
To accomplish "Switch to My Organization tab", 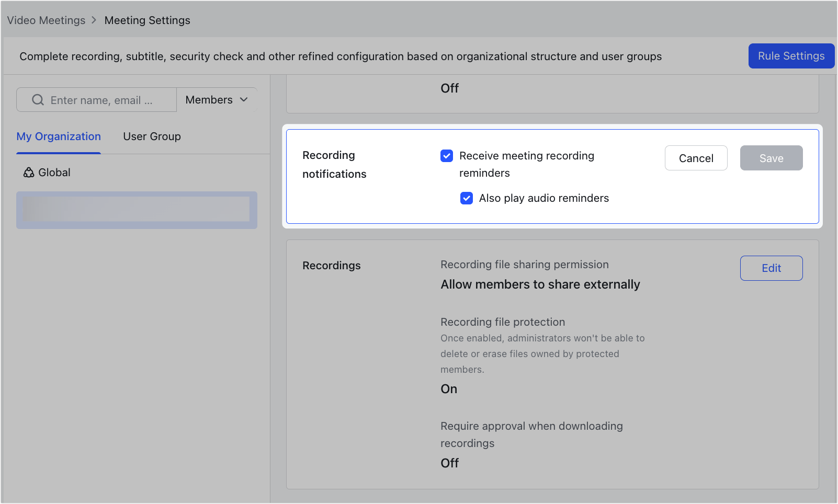I will pos(59,136).
